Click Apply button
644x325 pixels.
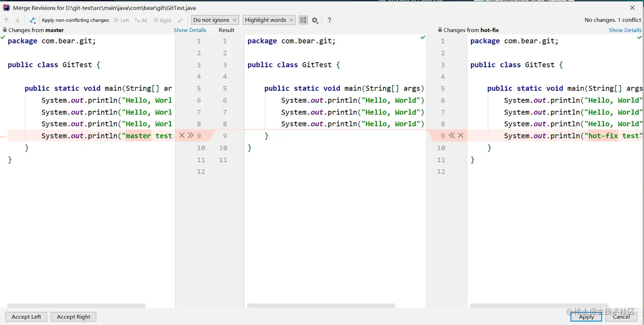coord(586,316)
